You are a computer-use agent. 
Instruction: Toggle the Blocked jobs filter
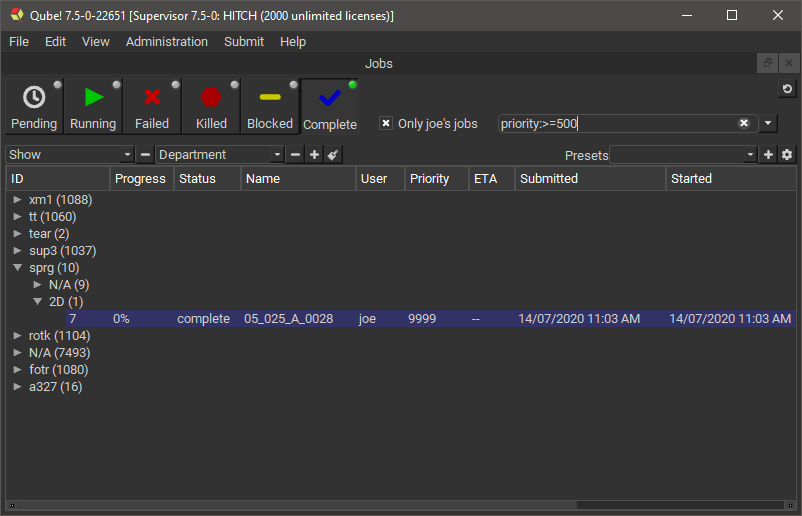tap(270, 106)
